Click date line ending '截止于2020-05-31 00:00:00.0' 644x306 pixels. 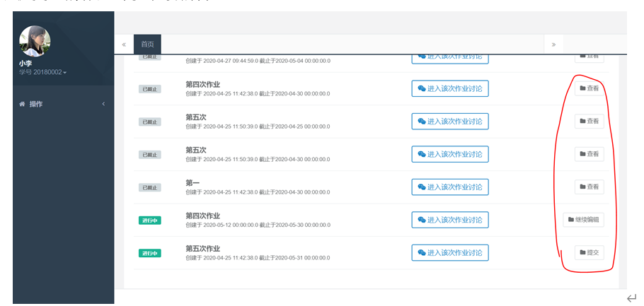pos(258,258)
